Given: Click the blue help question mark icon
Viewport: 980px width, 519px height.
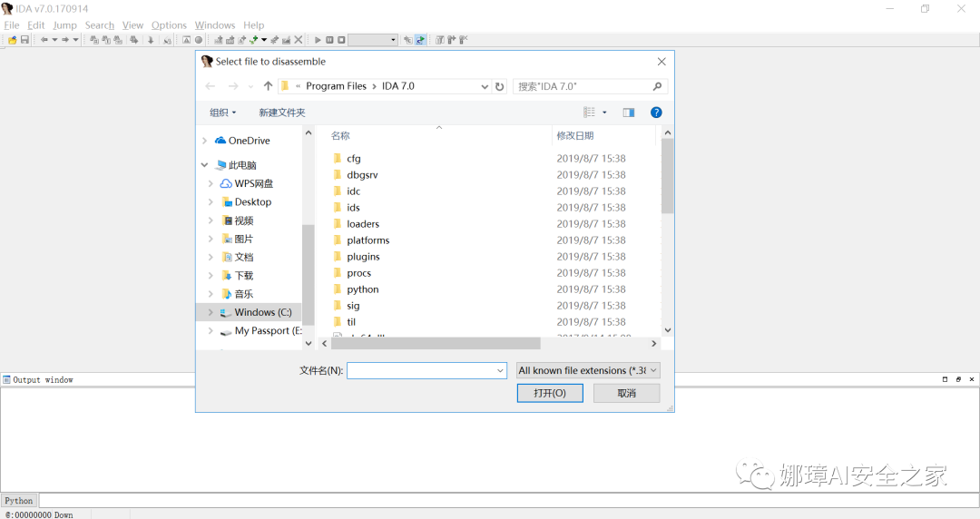Looking at the screenshot, I should click(656, 113).
